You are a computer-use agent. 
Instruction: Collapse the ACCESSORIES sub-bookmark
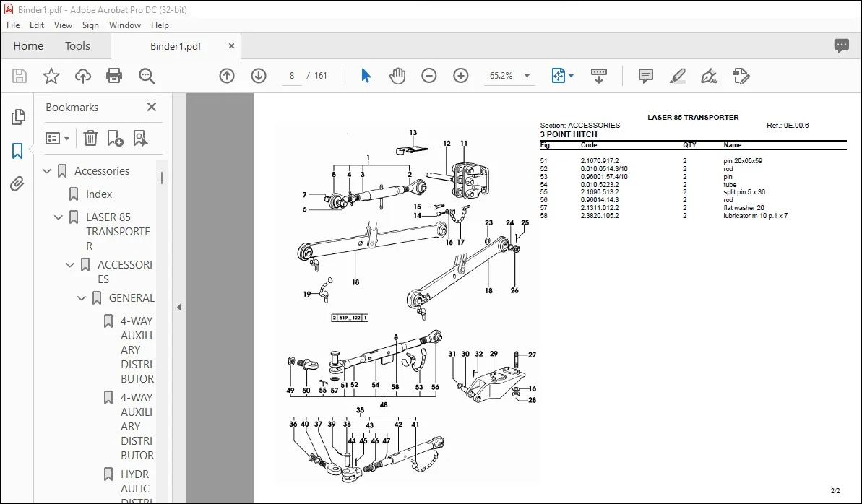pos(70,265)
